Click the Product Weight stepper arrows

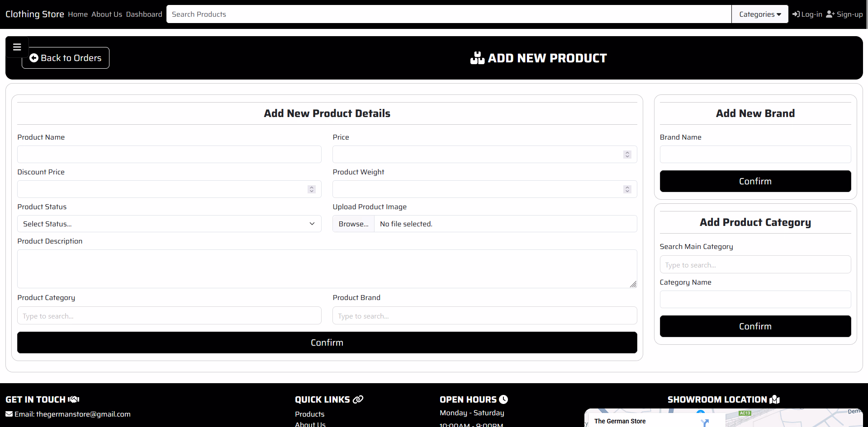point(627,189)
